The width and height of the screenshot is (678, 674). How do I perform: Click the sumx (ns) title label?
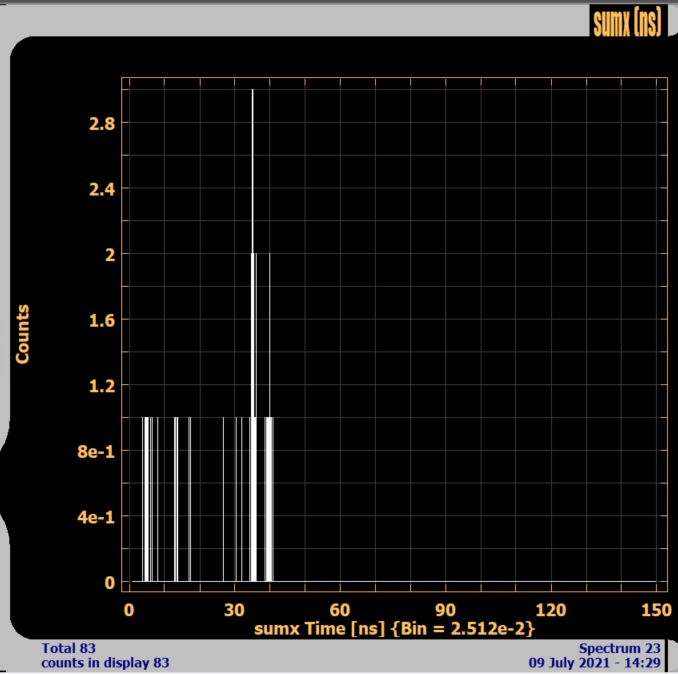627,24
